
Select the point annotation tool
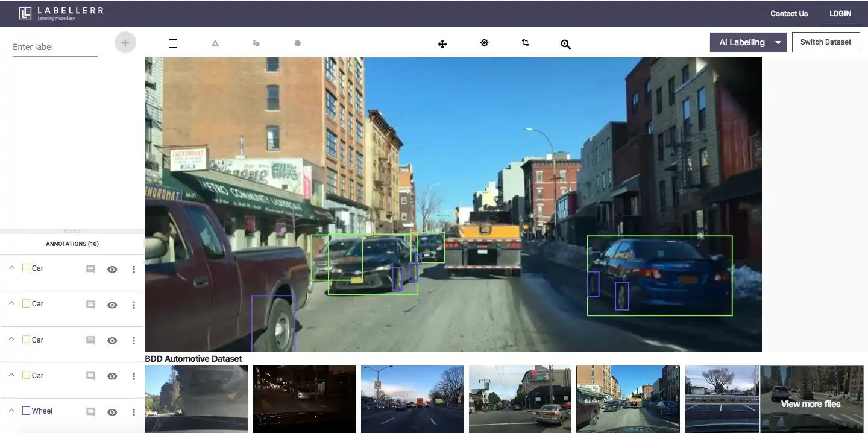tap(297, 43)
